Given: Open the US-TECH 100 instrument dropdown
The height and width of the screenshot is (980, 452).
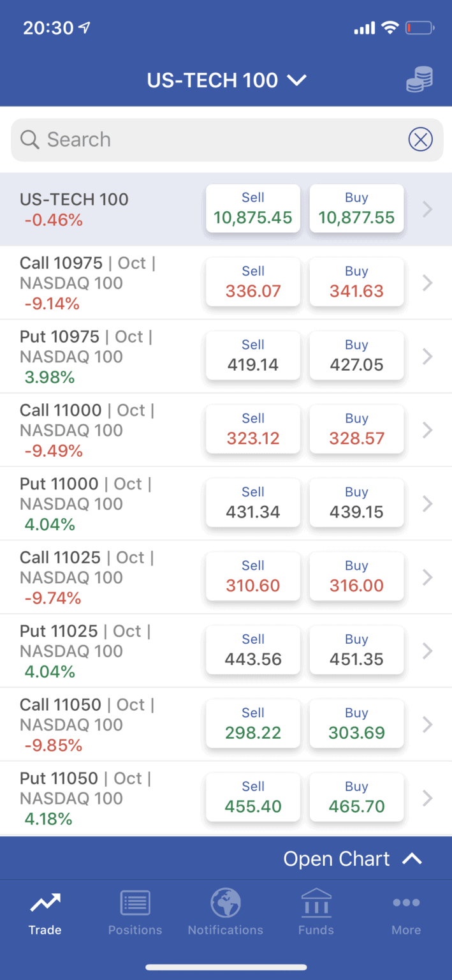Looking at the screenshot, I should click(x=227, y=80).
